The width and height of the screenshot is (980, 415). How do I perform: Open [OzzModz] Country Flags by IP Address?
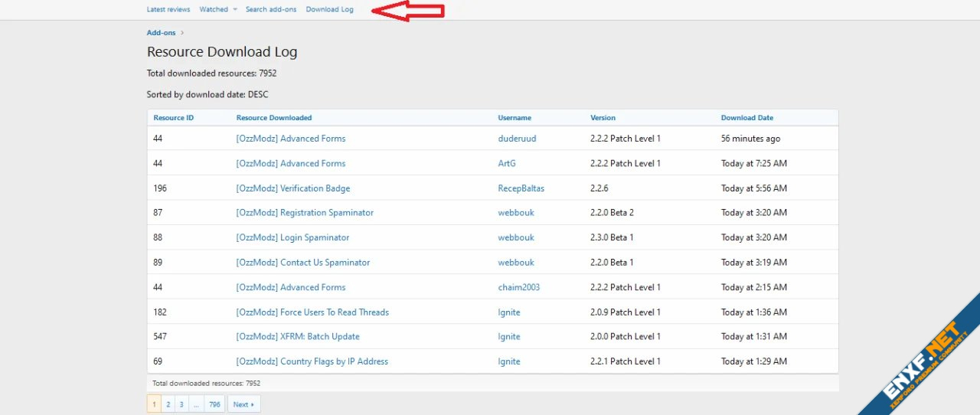coord(312,361)
